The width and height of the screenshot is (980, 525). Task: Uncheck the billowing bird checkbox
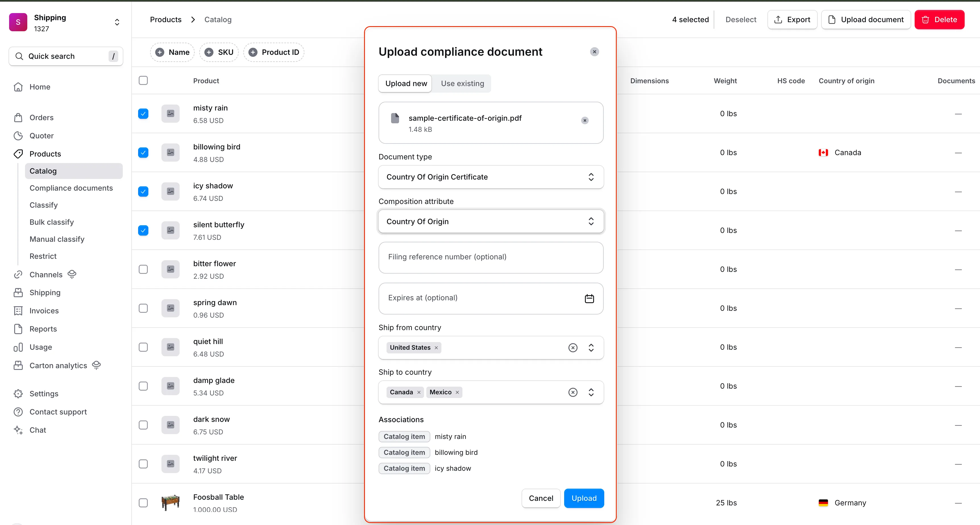pos(143,153)
